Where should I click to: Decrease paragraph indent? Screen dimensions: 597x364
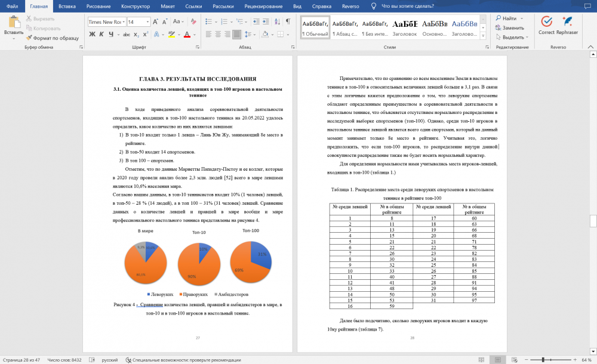click(256, 21)
